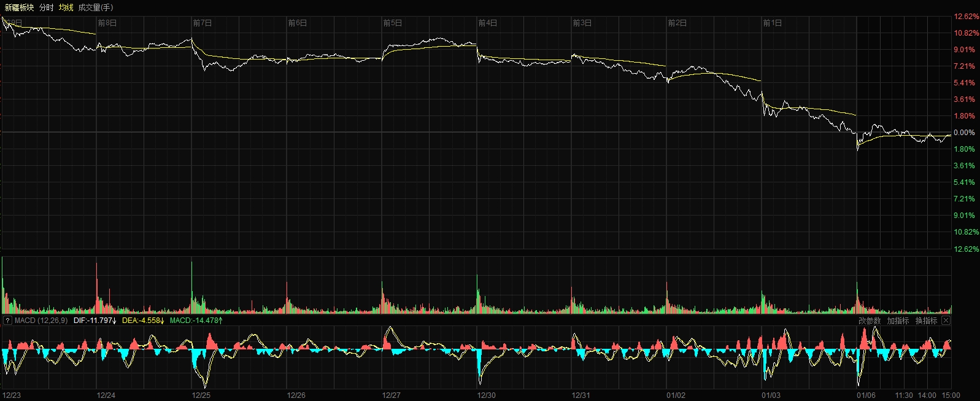
Task: Select the 新疆板块 sector title label
Action: pyautogui.click(x=19, y=7)
